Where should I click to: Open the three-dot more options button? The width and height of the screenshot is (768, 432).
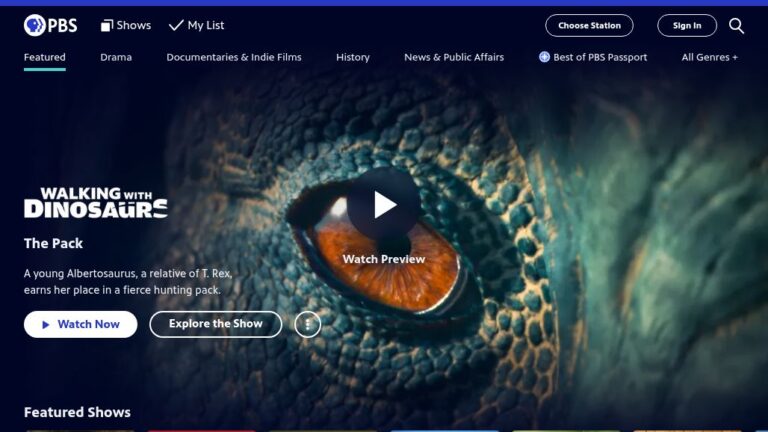click(308, 324)
